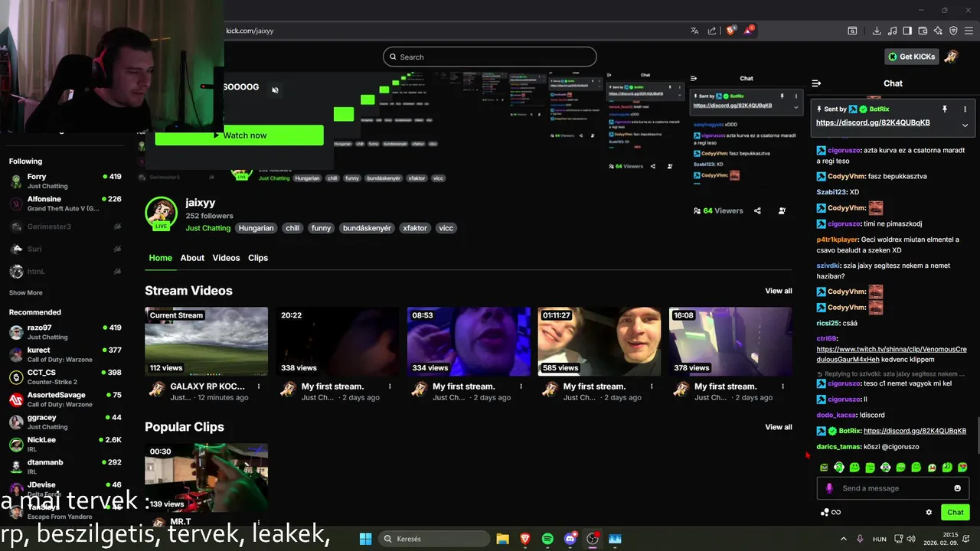Image resolution: width=980 pixels, height=551 pixels.
Task: Expand following list with Show More
Action: tap(26, 293)
